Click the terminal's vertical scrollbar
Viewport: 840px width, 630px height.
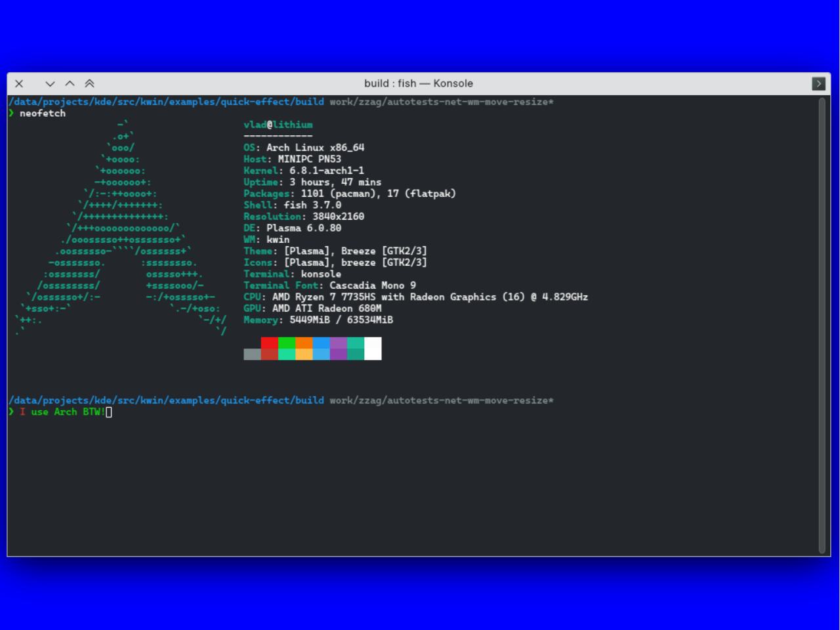point(822,325)
